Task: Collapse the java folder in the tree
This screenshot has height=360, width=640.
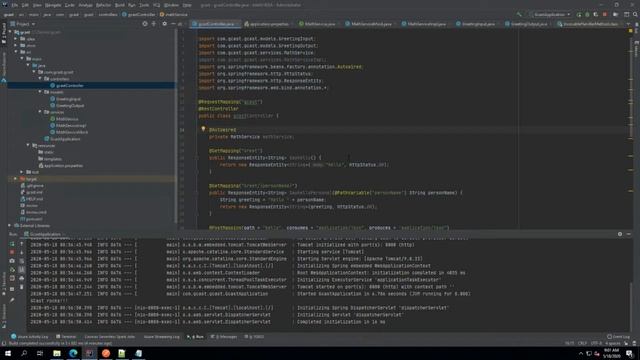Action: [28, 65]
